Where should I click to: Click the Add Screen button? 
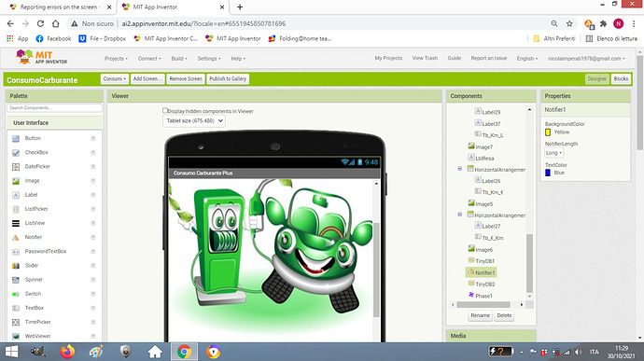pyautogui.click(x=147, y=79)
